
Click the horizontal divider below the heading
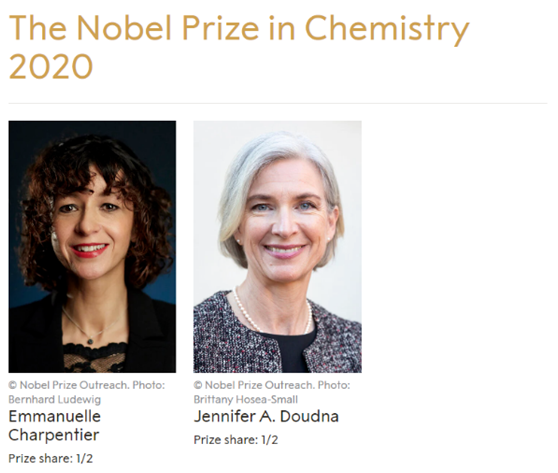click(278, 104)
